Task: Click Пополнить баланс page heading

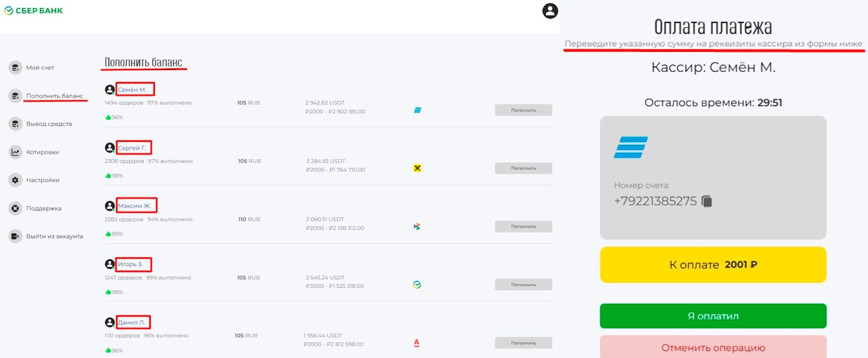Action: pos(143,62)
